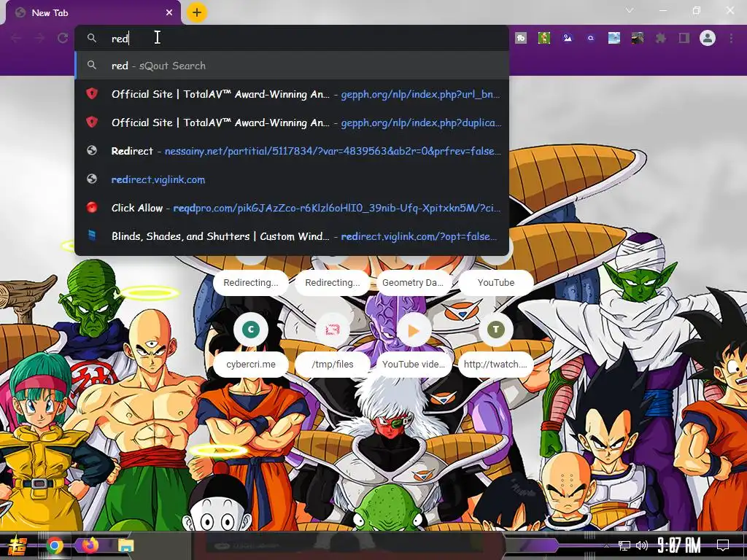The image size is (747, 560).
Task: Open the 'YouTube vide...' shortcut tile
Action: [413, 344]
